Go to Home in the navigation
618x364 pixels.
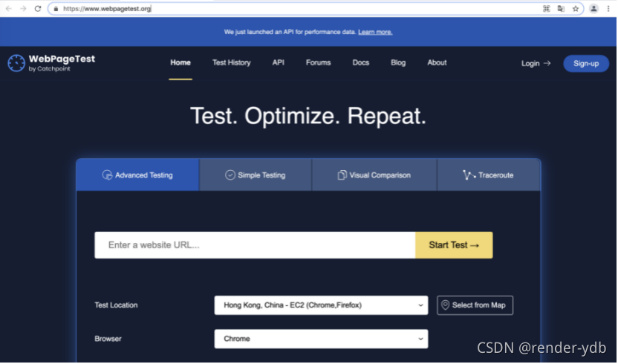point(180,62)
